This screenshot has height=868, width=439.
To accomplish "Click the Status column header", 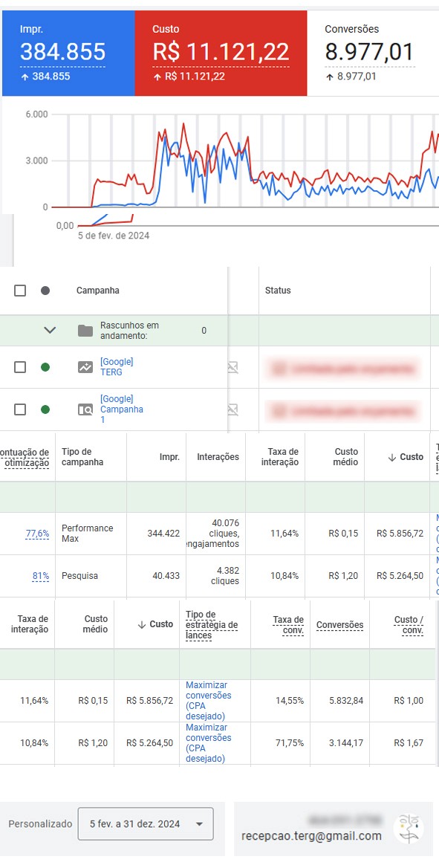I will click(278, 291).
